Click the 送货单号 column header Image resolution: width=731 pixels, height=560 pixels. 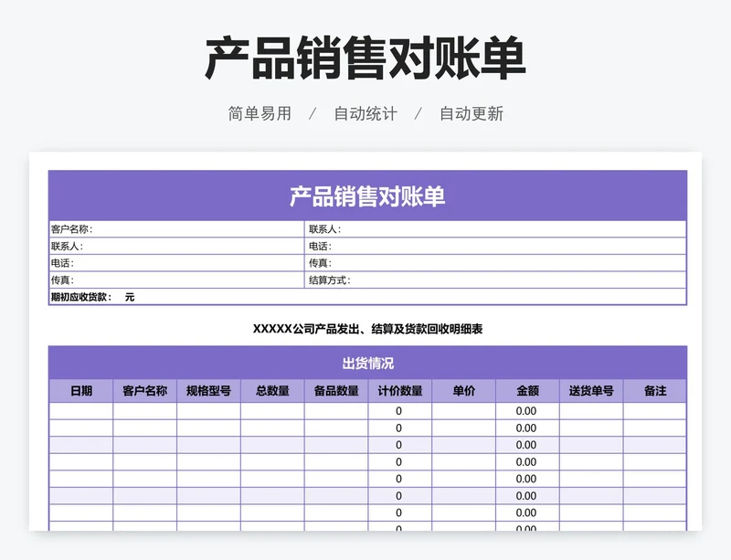[591, 391]
